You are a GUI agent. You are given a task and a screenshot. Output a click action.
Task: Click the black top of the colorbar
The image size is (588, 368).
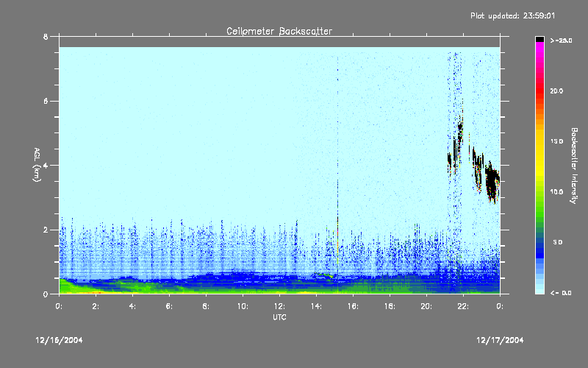[539, 39]
